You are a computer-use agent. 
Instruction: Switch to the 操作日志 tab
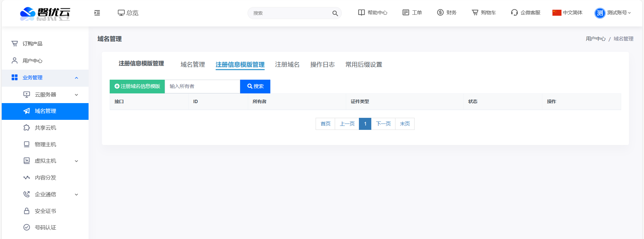tap(322, 65)
